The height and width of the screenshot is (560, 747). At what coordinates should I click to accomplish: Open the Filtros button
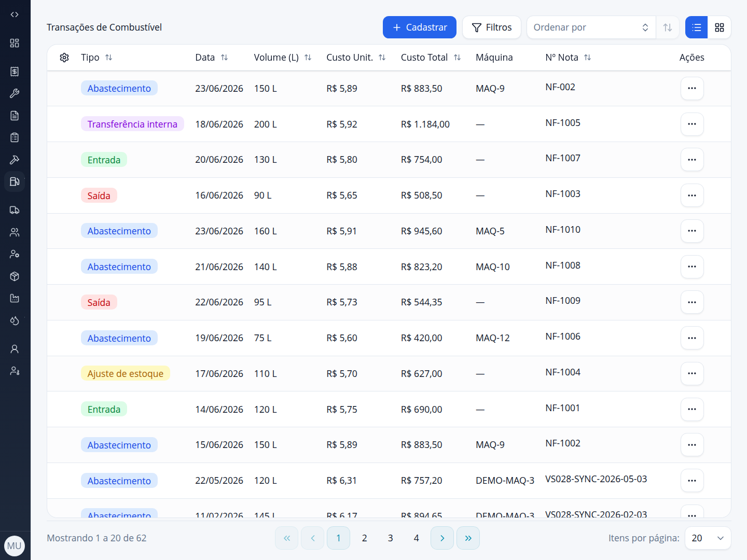492,27
